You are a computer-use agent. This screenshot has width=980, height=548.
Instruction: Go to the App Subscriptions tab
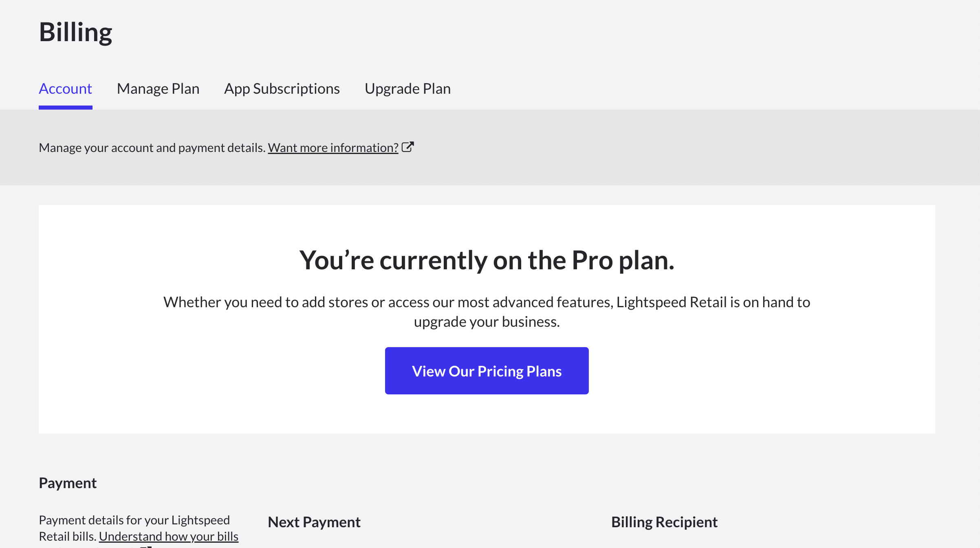tap(282, 89)
